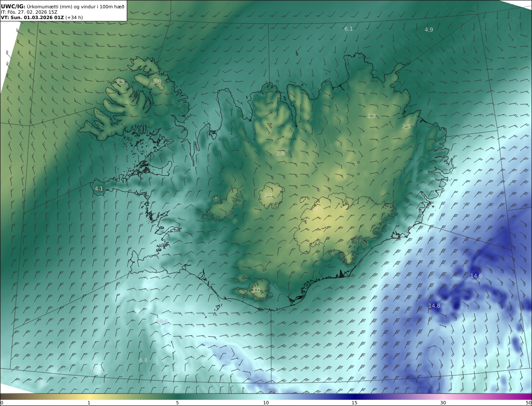
Task: Click the '4.1' value label on the west peninsula
Action: tap(99, 188)
